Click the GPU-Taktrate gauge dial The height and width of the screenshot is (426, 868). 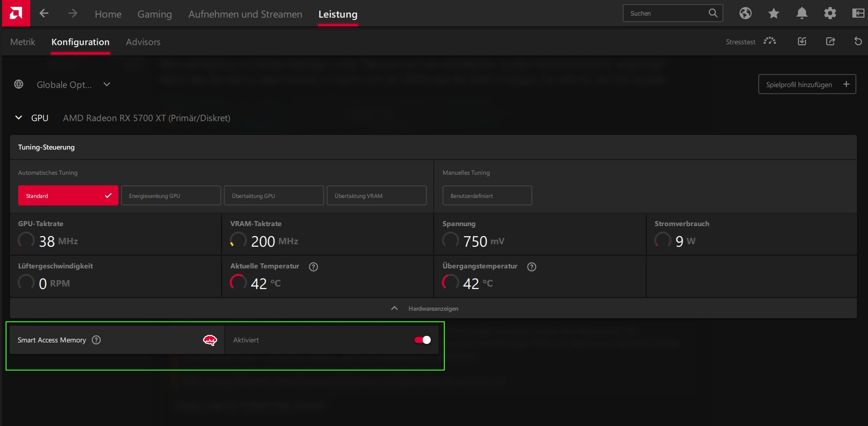26,240
